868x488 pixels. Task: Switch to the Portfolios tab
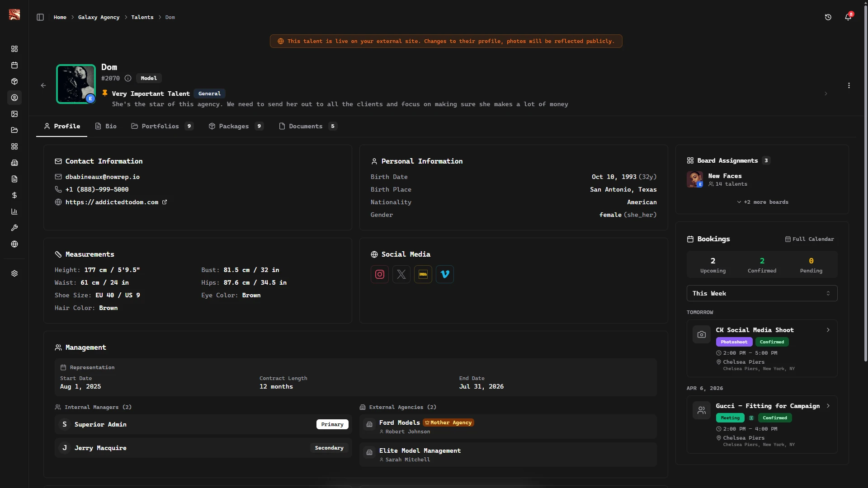[x=160, y=126]
